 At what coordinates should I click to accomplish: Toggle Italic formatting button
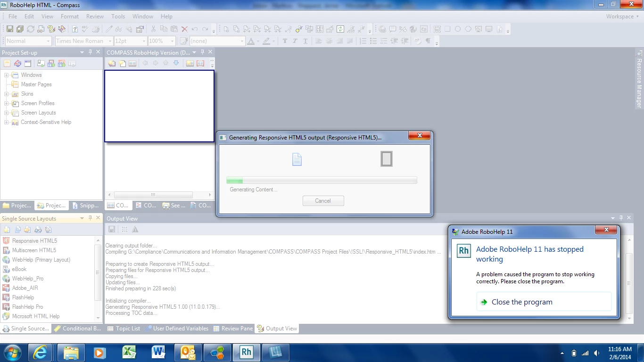[295, 41]
